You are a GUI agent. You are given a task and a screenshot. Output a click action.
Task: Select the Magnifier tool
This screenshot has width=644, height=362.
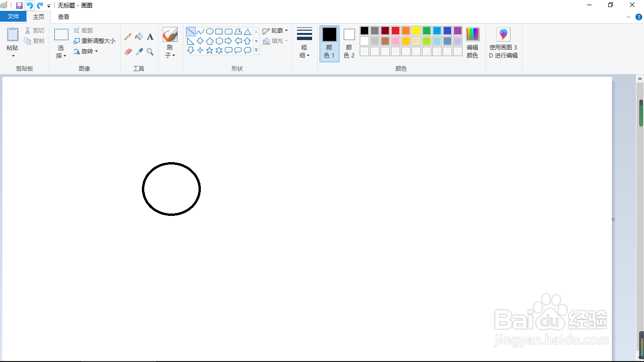click(150, 52)
